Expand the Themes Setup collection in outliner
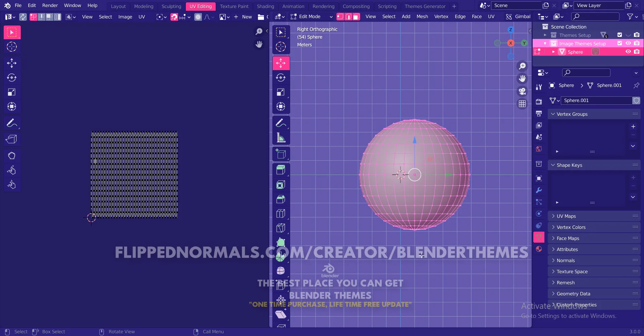The height and width of the screenshot is (336, 644). 545,35
